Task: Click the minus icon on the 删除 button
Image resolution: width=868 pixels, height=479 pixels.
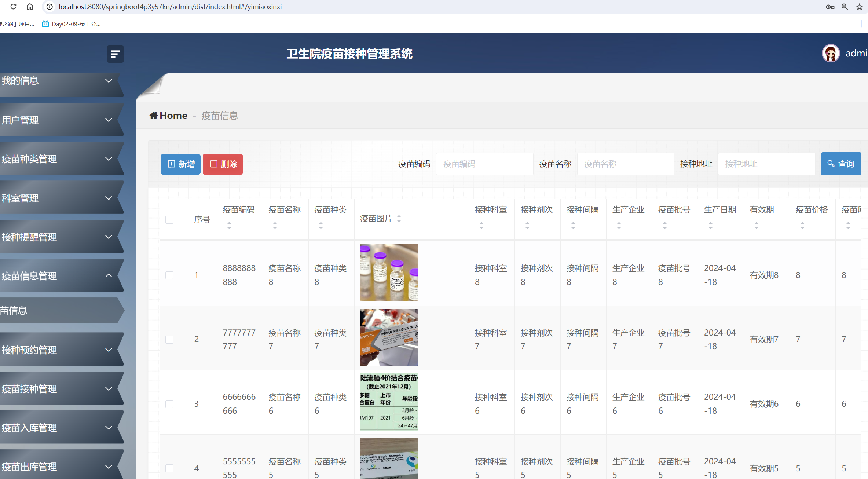Action: point(214,164)
